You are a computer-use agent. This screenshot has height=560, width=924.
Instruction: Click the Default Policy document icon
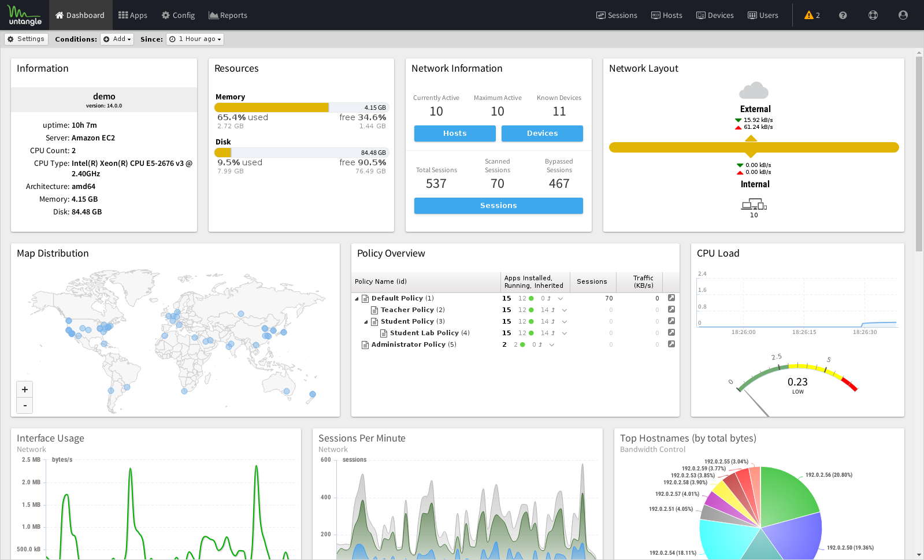tap(365, 299)
